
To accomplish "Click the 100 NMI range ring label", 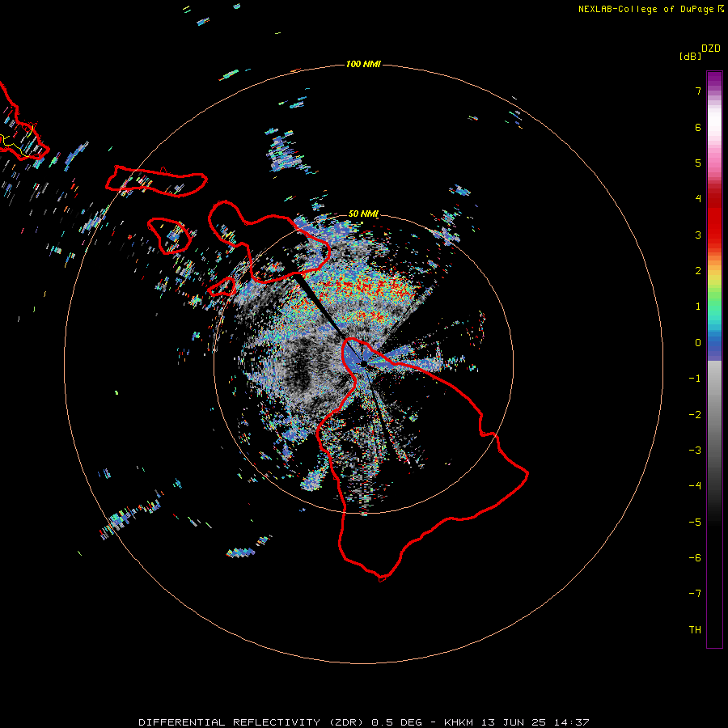I will 363,64.
